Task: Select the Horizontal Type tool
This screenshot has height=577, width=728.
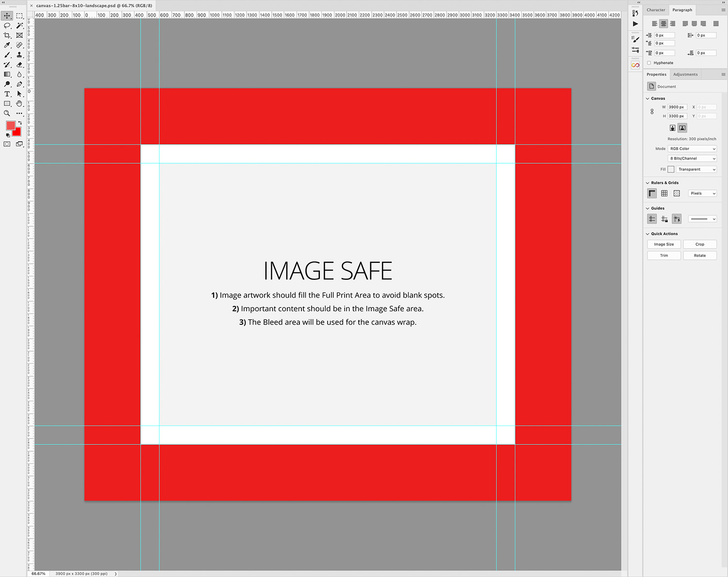Action: coord(7,94)
